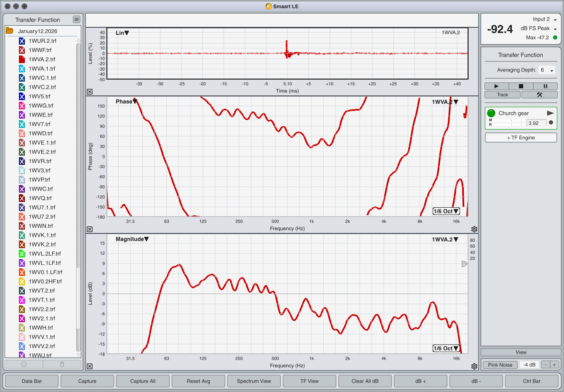This screenshot has width=564, height=392.
Task: Open the Averaging Depth dropdown
Action: pos(547,70)
